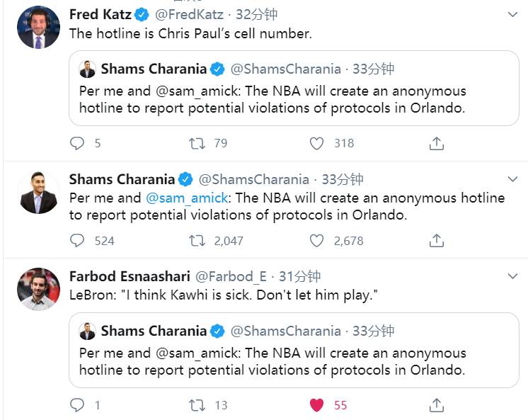Open dropdown arrow on Farbod Esnaashari's tweet
The image size is (528, 420).
click(514, 276)
